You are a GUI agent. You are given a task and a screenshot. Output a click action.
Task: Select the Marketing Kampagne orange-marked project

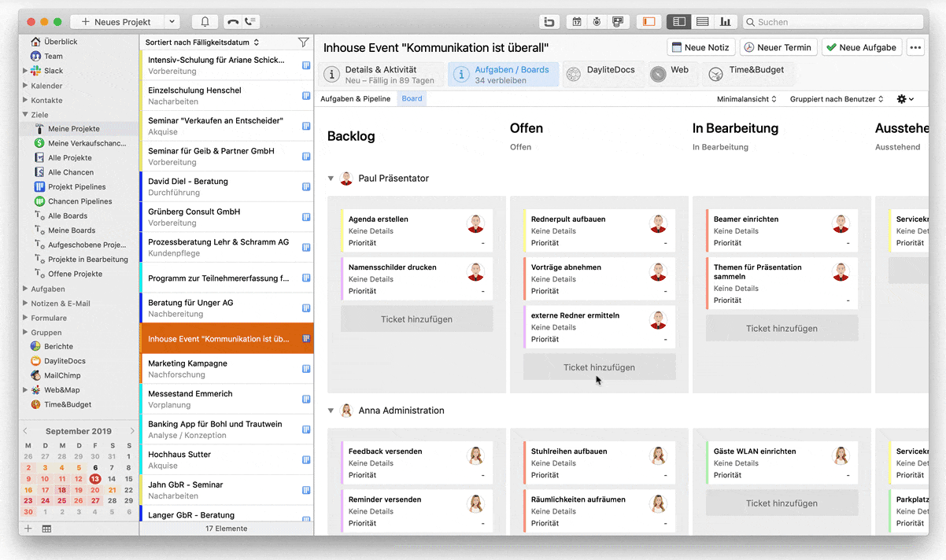[x=227, y=369]
